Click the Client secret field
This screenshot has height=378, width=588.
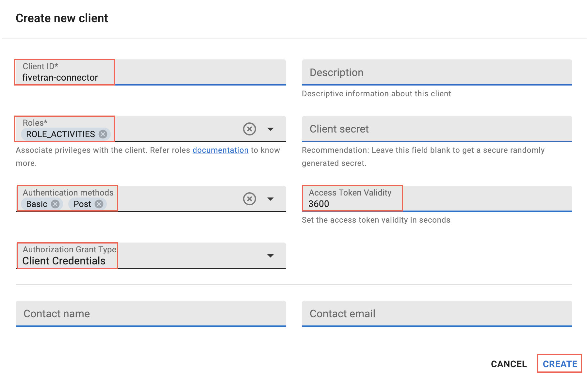click(x=437, y=129)
